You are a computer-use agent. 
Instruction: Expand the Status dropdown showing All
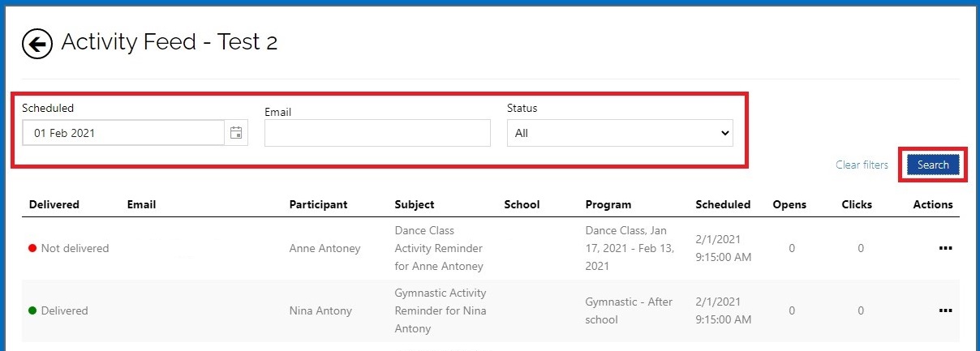[620, 133]
